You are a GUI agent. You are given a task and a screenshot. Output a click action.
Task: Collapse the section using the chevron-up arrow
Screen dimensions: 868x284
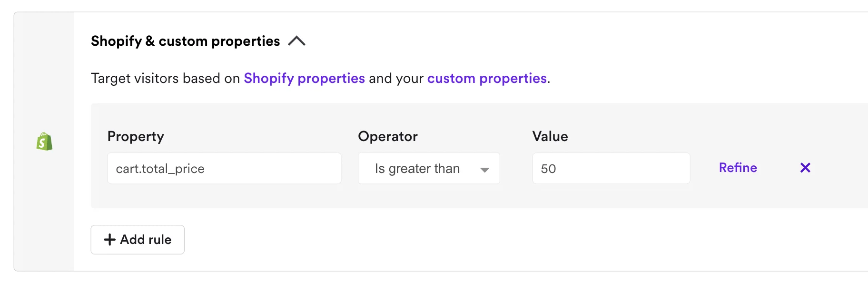[x=296, y=41]
